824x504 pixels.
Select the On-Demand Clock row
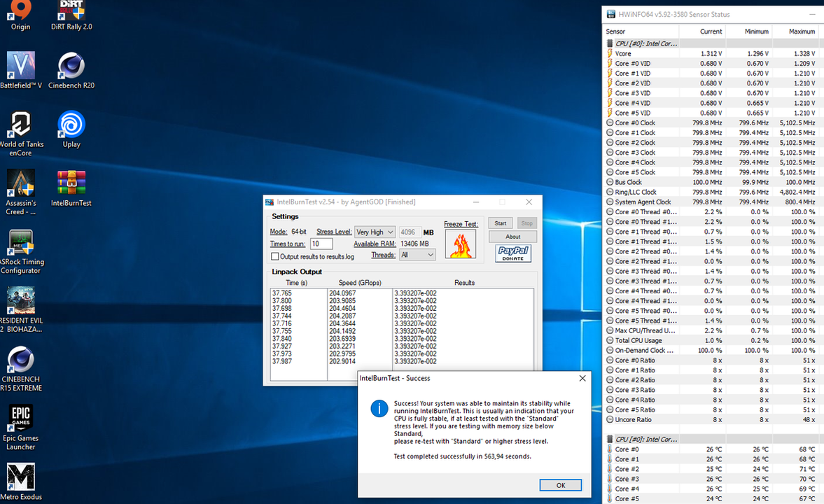713,351
